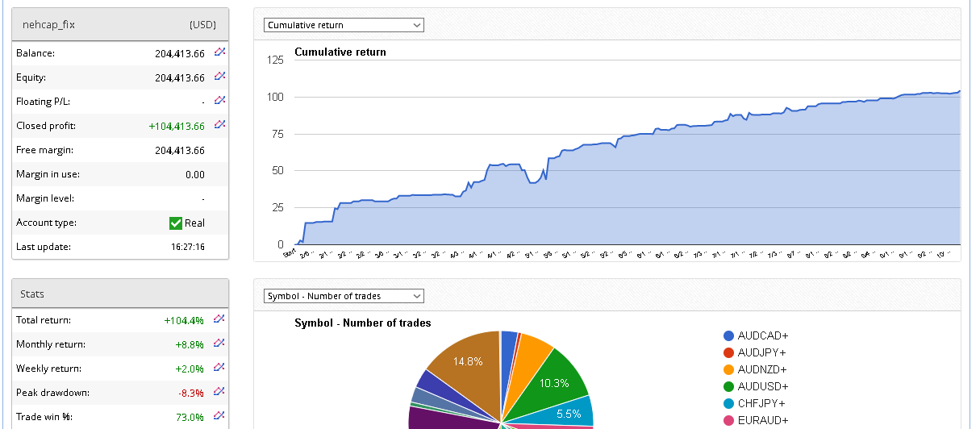The height and width of the screenshot is (429, 980).
Task: Select AUDJPY+ in the pie legend
Action: pos(756,352)
